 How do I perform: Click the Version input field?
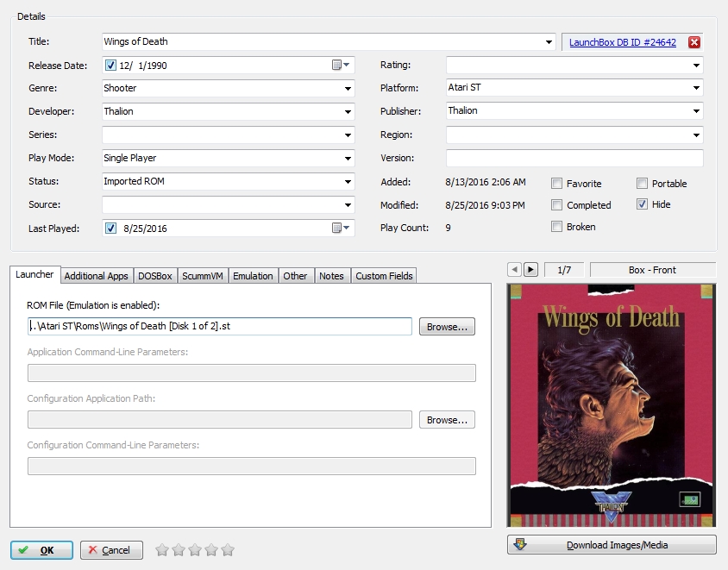pyautogui.click(x=574, y=159)
